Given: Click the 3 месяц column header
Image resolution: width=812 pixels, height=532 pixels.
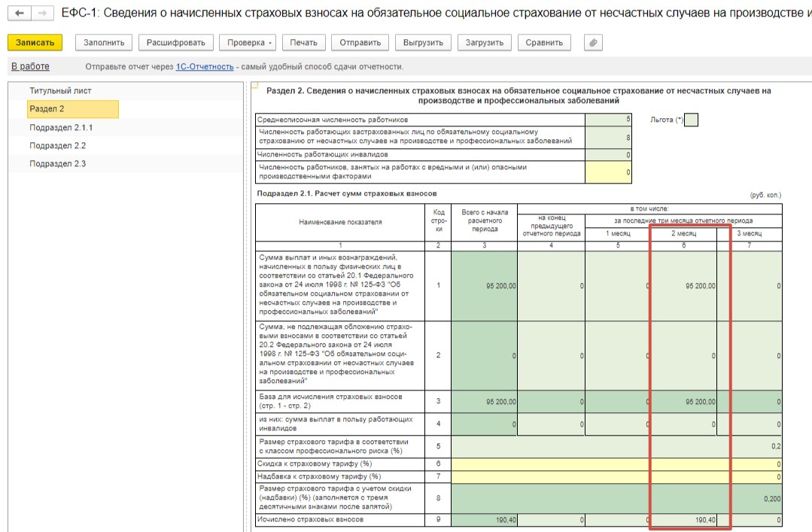Looking at the screenshot, I should [750, 233].
